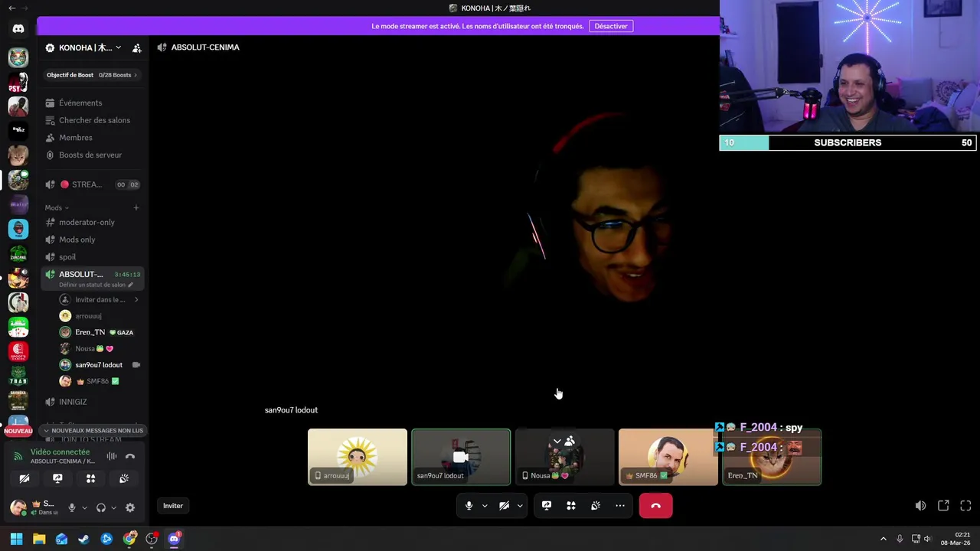Viewport: 980px width, 551px height.
Task: Open the ABSOLUT-CENIMA channel header title
Action: 205,47
